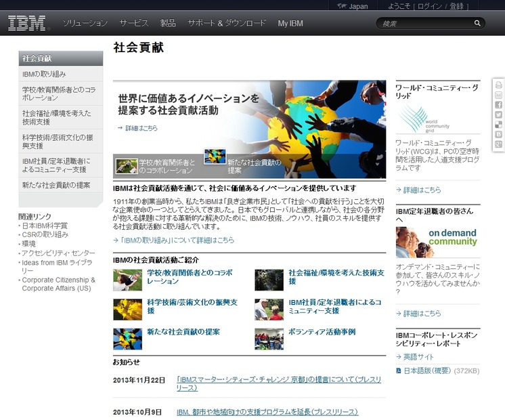Open 新たな社会貢献の提案 sidebar item
505x420 pixels.
(x=61, y=186)
